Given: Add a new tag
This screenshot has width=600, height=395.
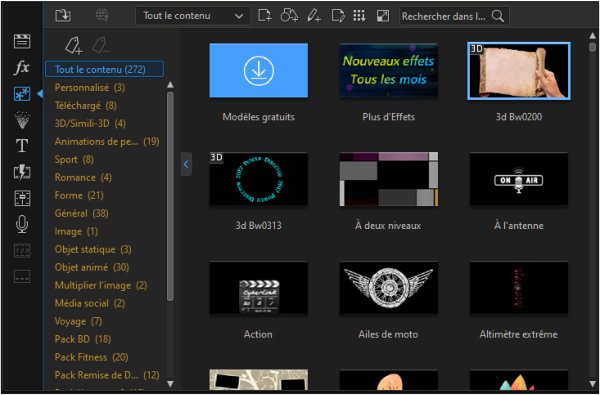Looking at the screenshot, I should pyautogui.click(x=73, y=46).
